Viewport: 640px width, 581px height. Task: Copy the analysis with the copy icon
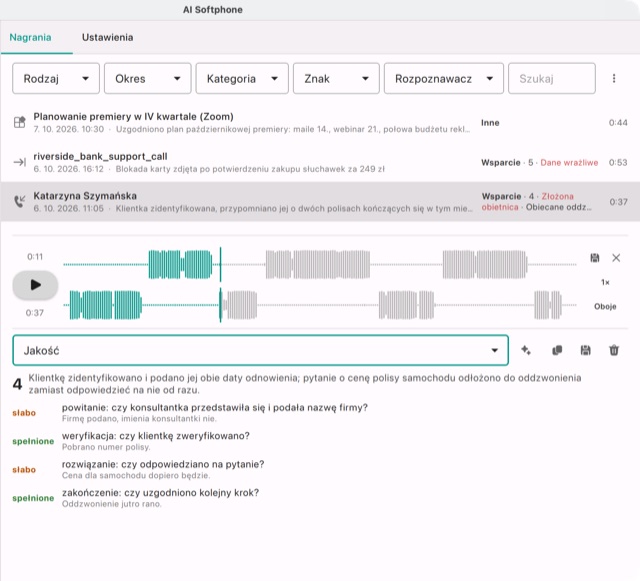pos(557,350)
